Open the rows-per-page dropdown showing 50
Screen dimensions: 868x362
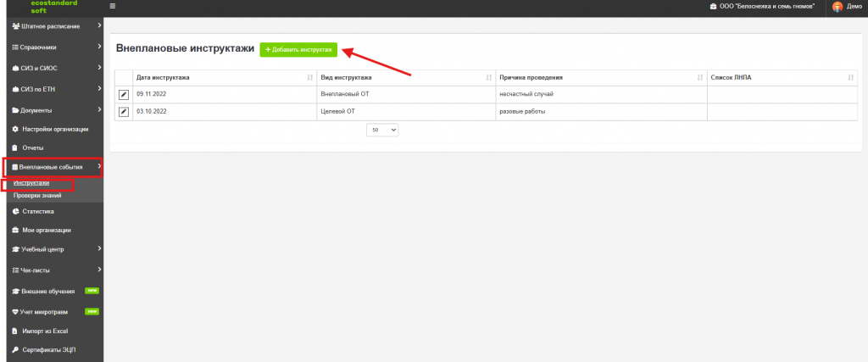(x=382, y=130)
